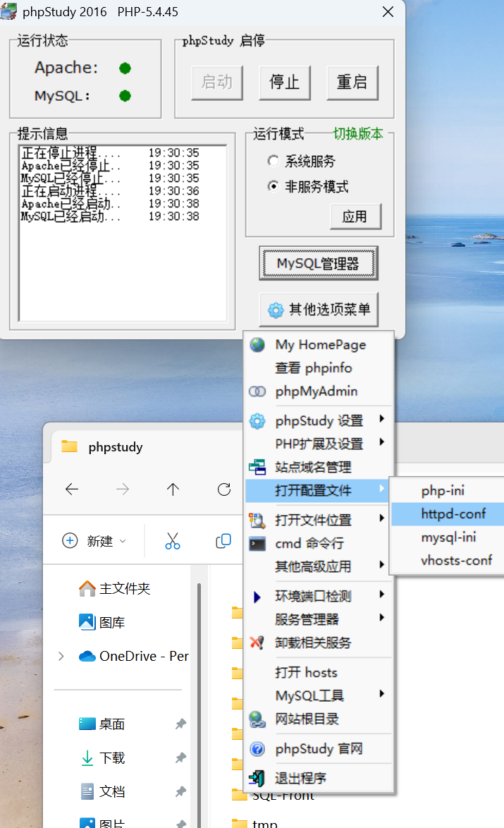
Task: Select the 非服务模式 run mode
Action: 273,186
